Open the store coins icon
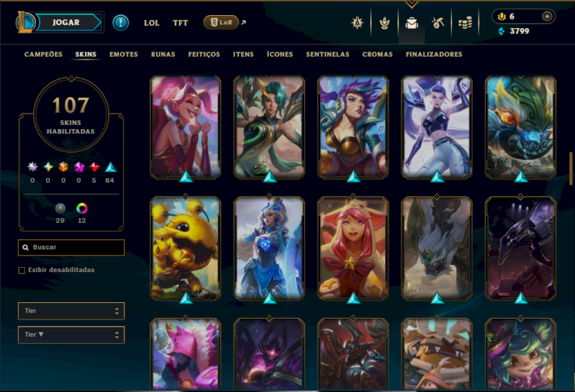The height and width of the screenshot is (392, 575). click(x=465, y=24)
